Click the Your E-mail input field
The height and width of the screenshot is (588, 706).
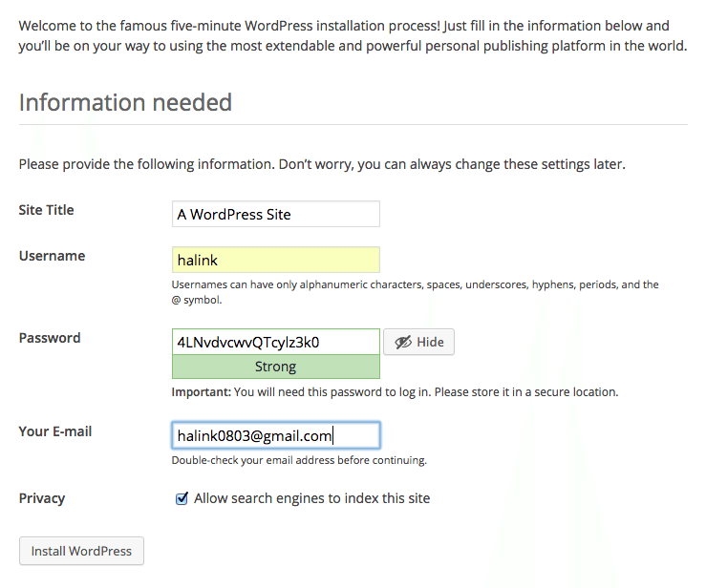tap(275, 435)
